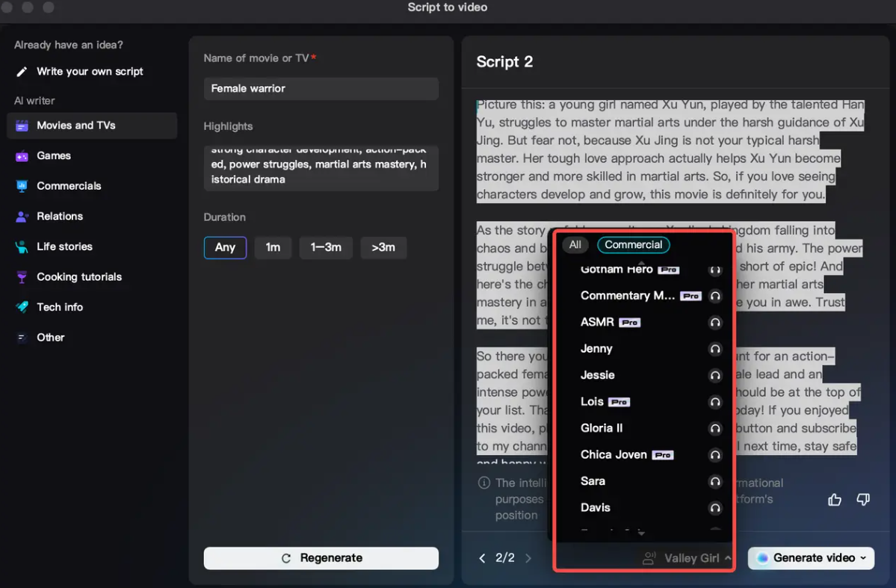
Task: Open Write your own script
Action: [90, 71]
